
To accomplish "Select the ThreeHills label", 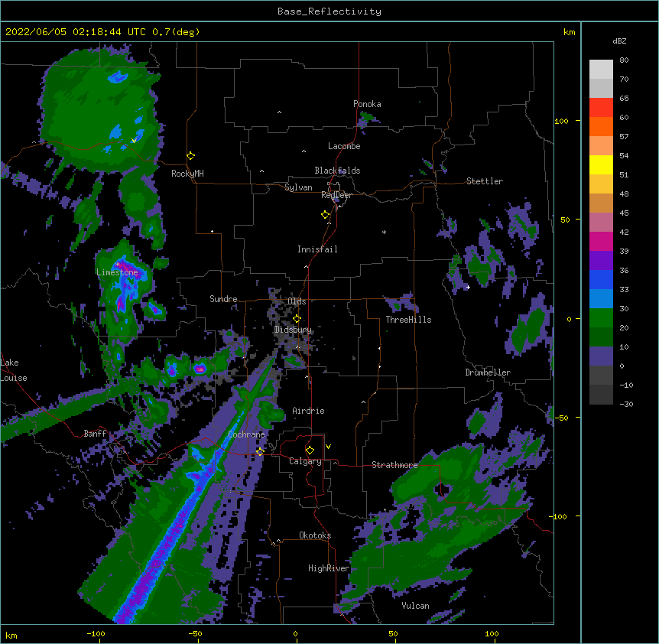I will coord(408,320).
